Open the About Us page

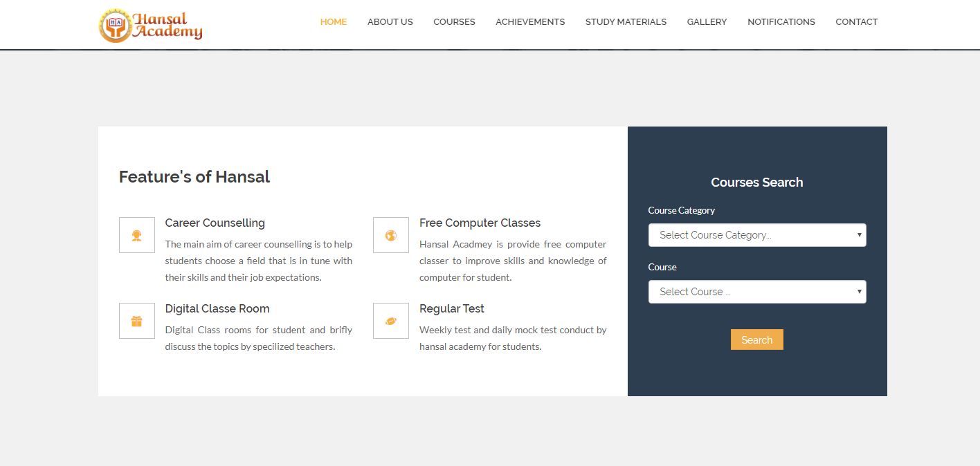pyautogui.click(x=390, y=22)
